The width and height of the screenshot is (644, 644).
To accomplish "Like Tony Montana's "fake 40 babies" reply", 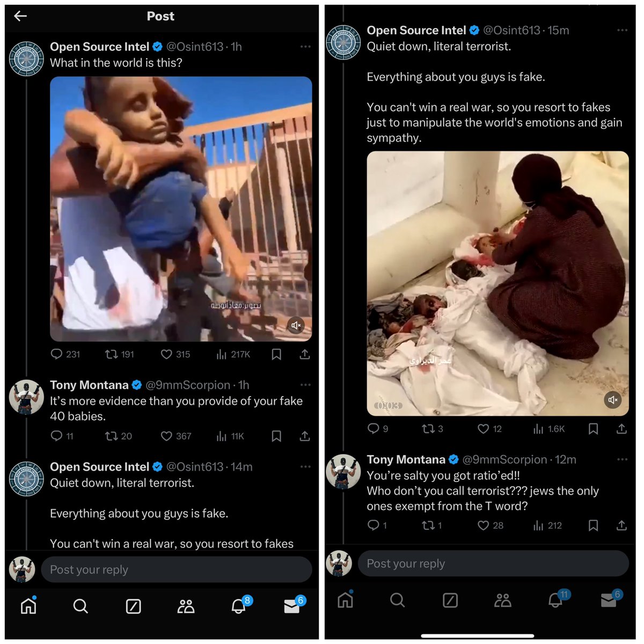I will coord(167,436).
